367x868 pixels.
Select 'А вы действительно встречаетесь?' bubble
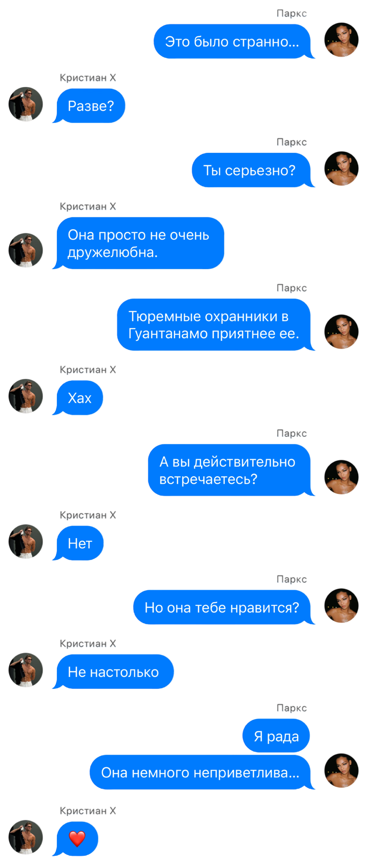click(x=230, y=470)
